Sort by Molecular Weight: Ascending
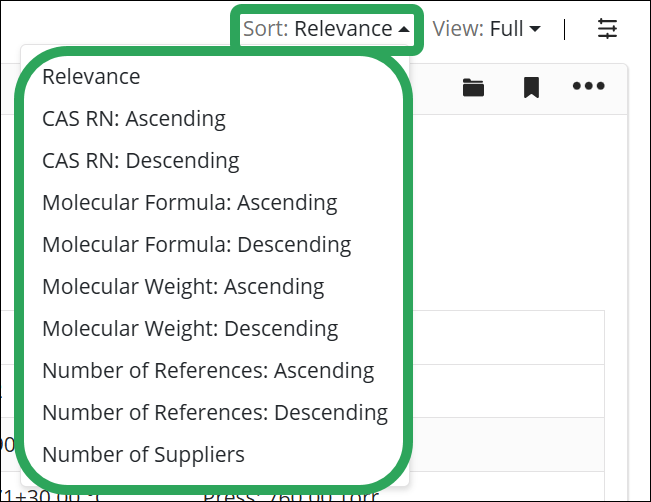 coord(183,287)
